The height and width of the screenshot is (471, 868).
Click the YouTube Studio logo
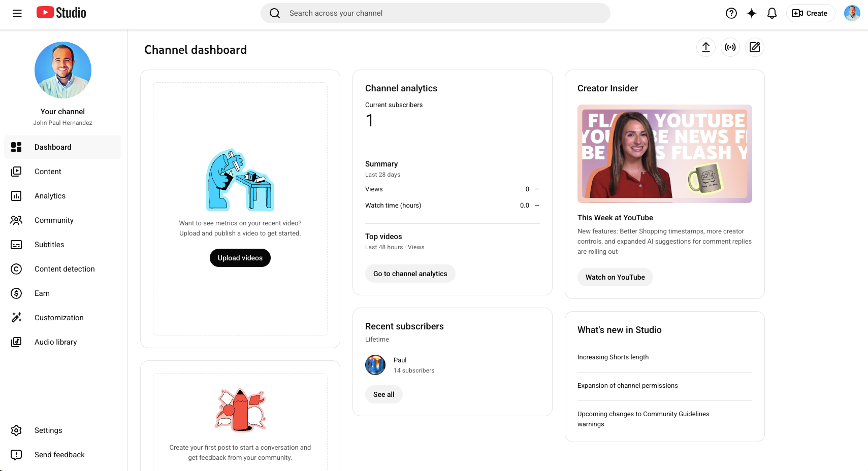60,12
